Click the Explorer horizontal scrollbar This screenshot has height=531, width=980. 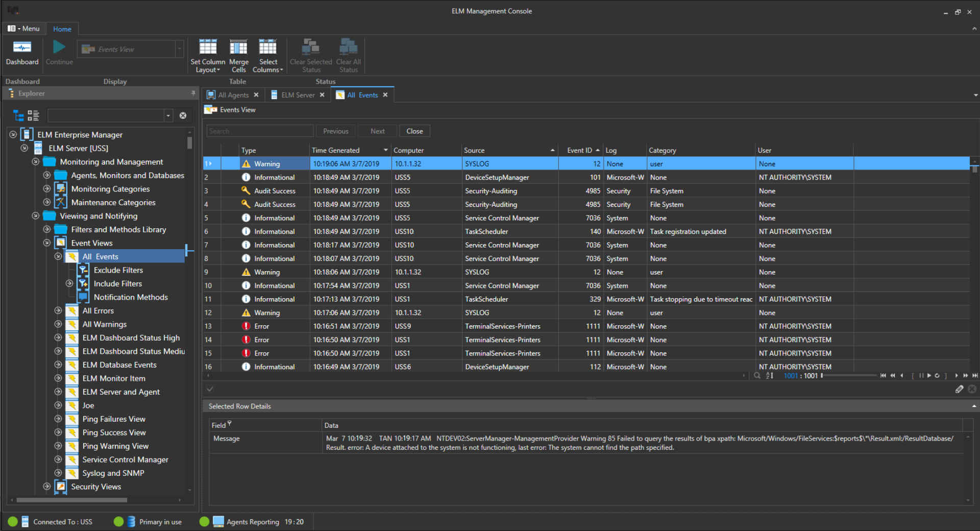(72, 500)
